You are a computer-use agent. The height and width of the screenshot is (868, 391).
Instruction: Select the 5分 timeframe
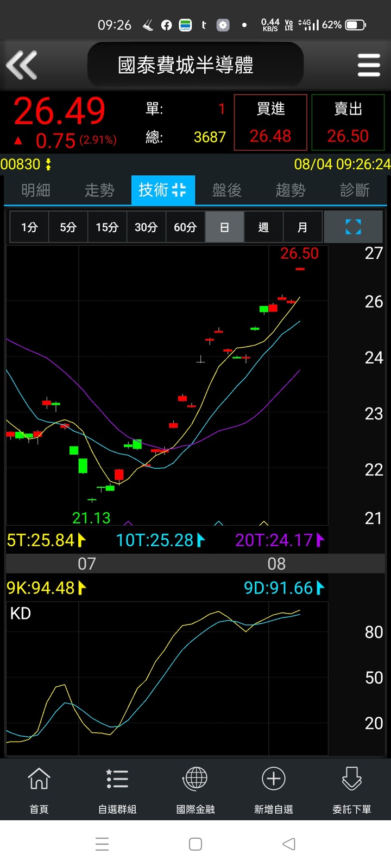point(68,227)
